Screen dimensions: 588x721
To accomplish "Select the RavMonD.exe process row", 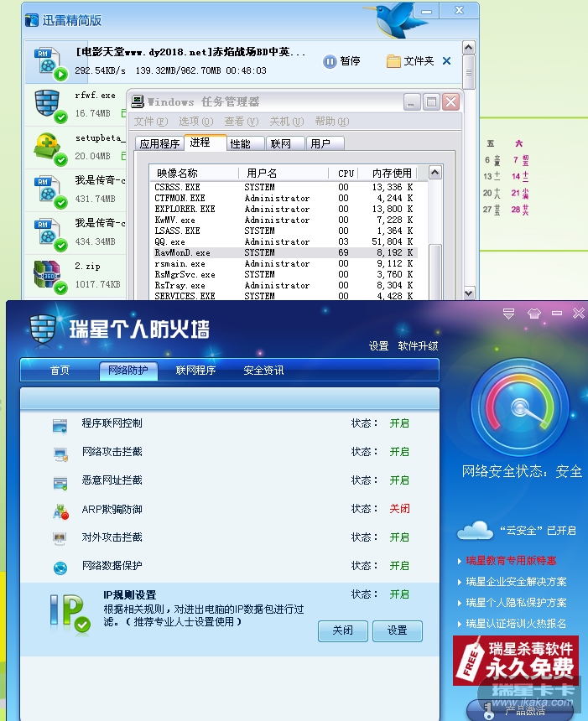I will click(x=285, y=252).
